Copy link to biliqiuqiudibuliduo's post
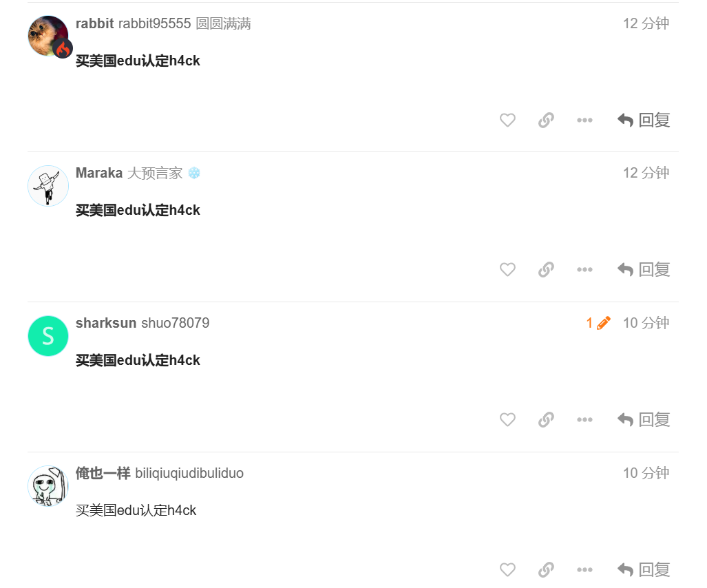 546,570
